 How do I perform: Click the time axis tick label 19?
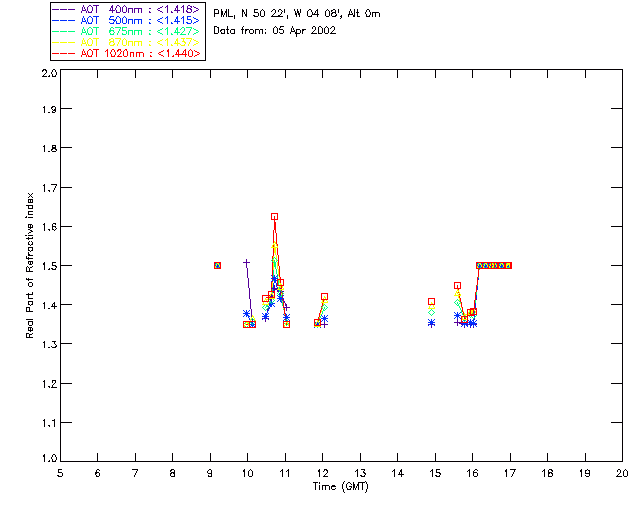pyautogui.click(x=585, y=473)
